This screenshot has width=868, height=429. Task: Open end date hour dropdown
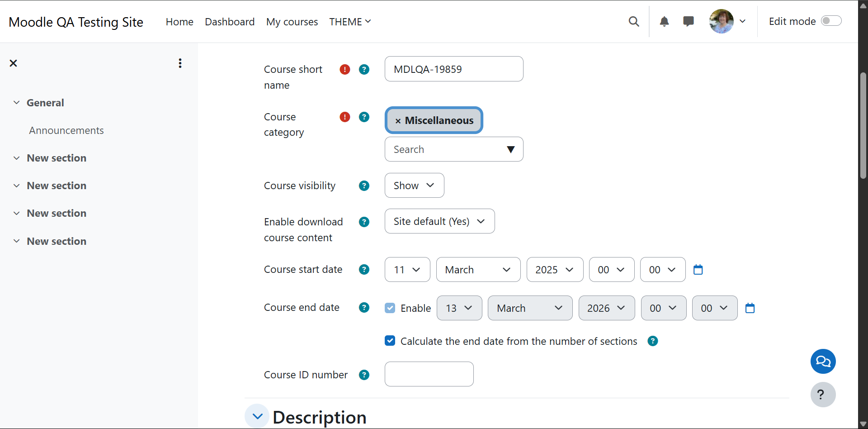664,308
